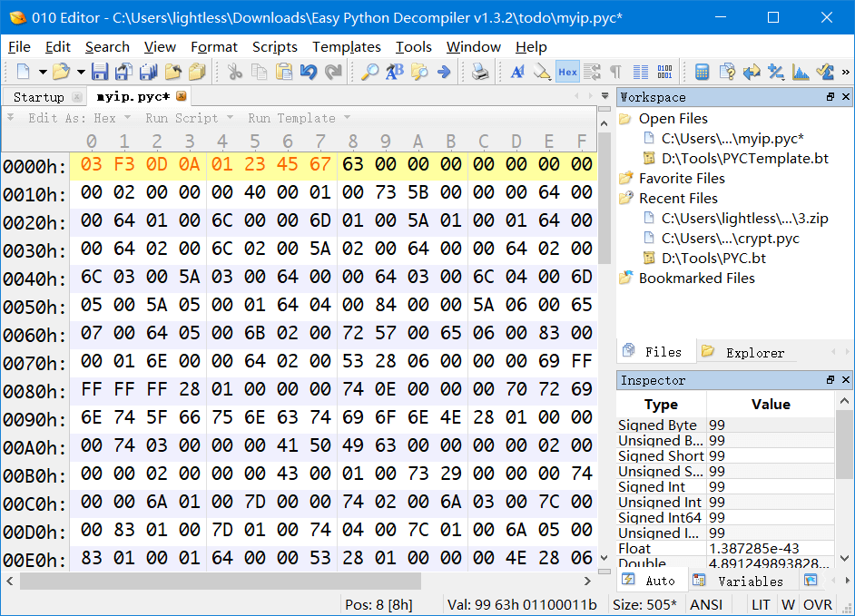Open Find with the magnifying glass icon
Viewport: 855px width, 616px height.
tap(370, 72)
